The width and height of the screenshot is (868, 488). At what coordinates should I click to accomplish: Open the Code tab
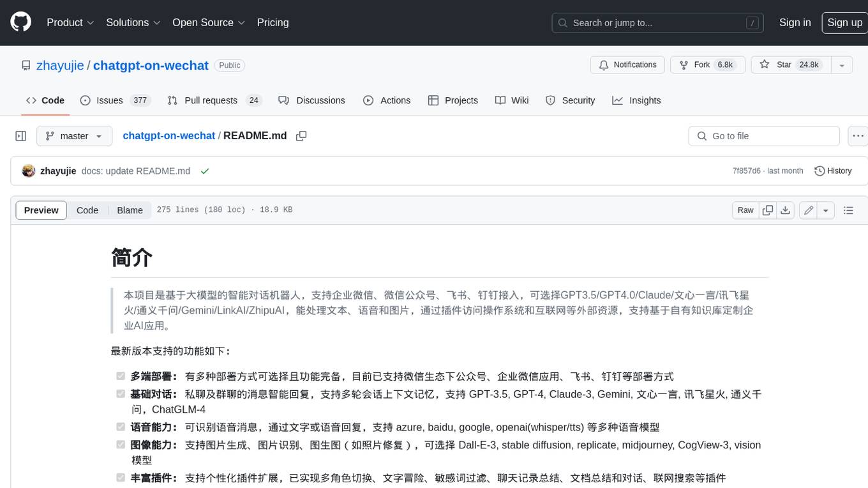(45, 100)
